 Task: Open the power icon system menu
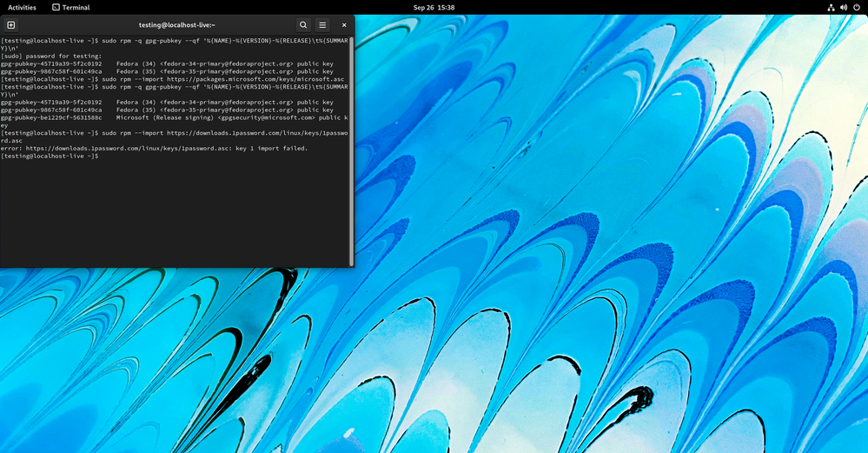click(x=857, y=7)
